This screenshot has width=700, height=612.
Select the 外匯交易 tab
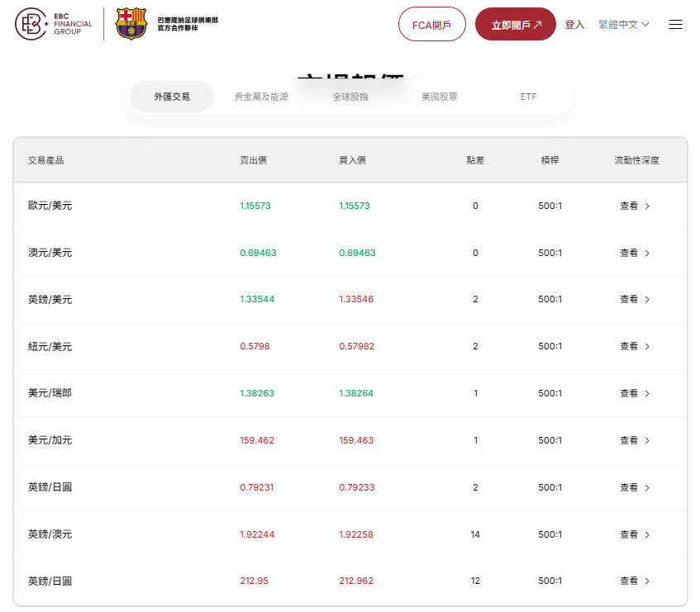click(172, 97)
